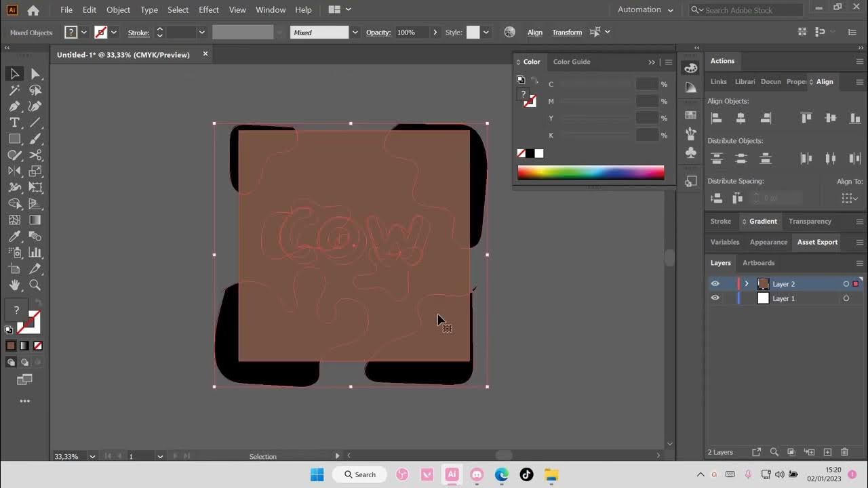This screenshot has height=488, width=868.
Task: Click Vertical Align Top icon
Action: coord(806,118)
